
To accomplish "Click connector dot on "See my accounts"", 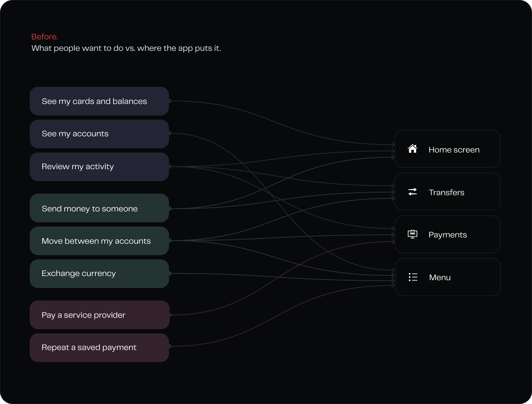I will tap(170, 133).
